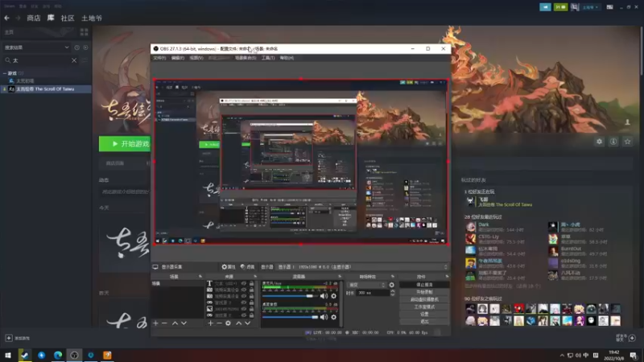The width and height of the screenshot is (644, 362).
Task: Toggle eye icon of fifth OBS source
Action: (x=244, y=309)
